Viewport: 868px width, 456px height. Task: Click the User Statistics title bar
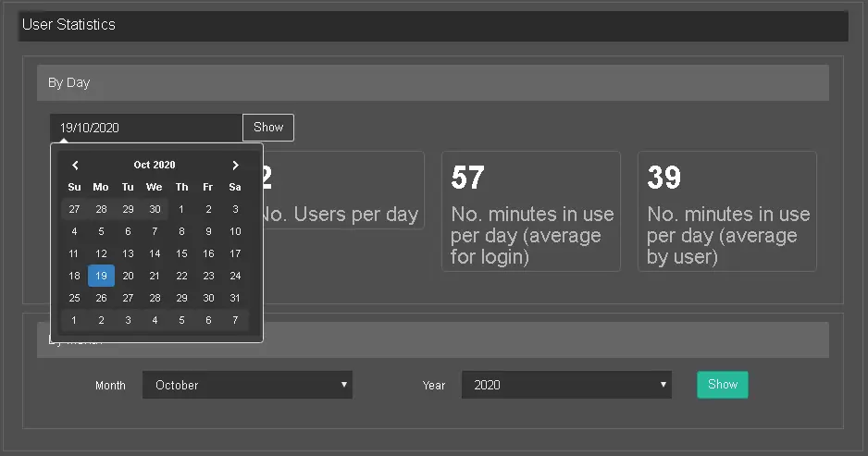click(x=432, y=25)
